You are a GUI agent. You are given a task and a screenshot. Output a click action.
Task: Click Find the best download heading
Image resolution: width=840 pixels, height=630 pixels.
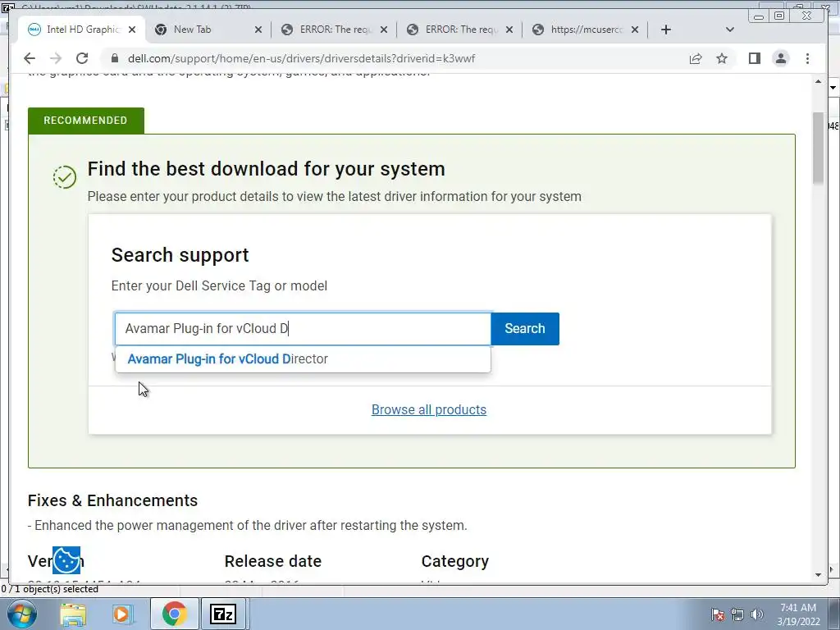pyautogui.click(x=267, y=169)
